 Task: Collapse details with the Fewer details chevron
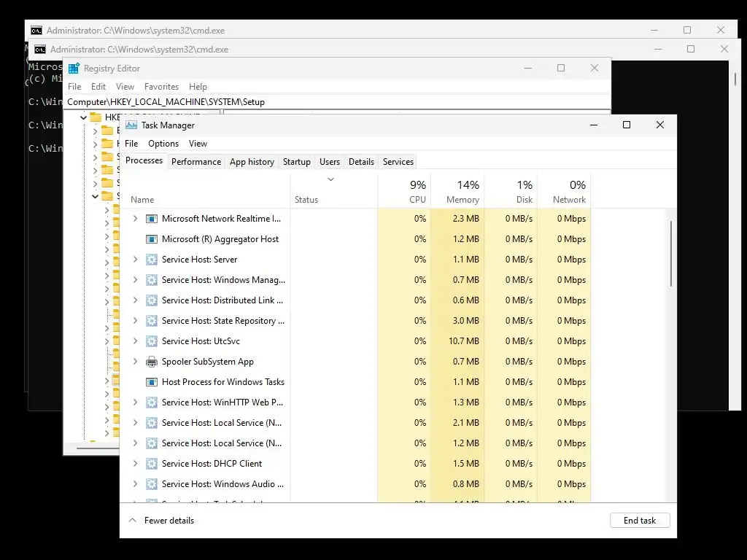133,521
